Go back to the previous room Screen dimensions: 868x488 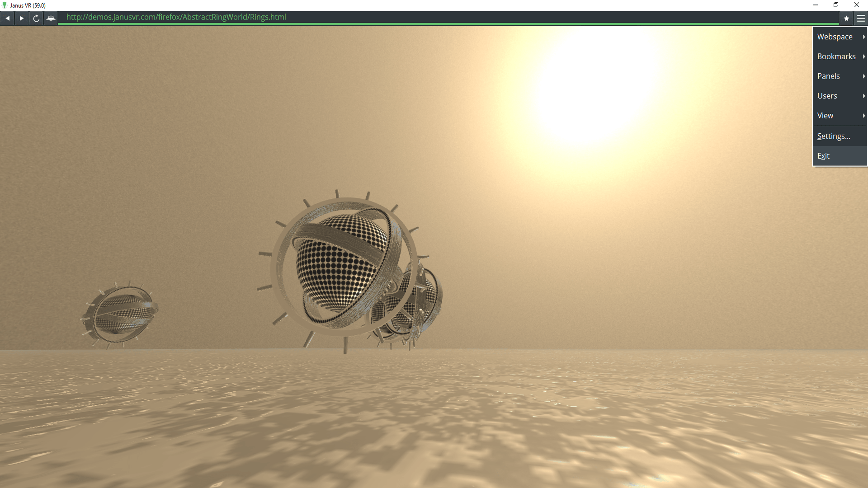tap(8, 19)
